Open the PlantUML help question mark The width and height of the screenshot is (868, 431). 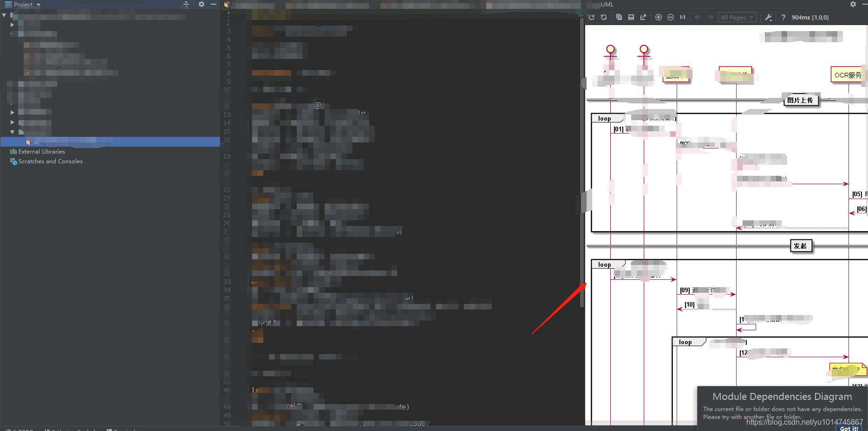point(783,17)
